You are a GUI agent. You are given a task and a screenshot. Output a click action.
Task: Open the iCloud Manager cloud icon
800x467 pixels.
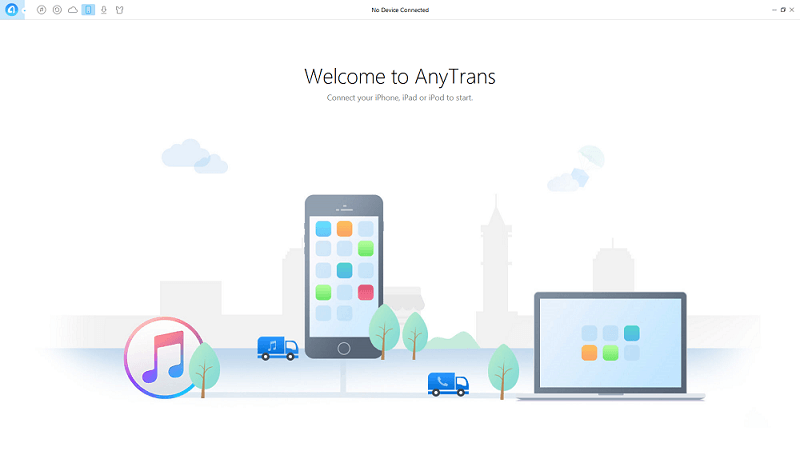tap(73, 10)
